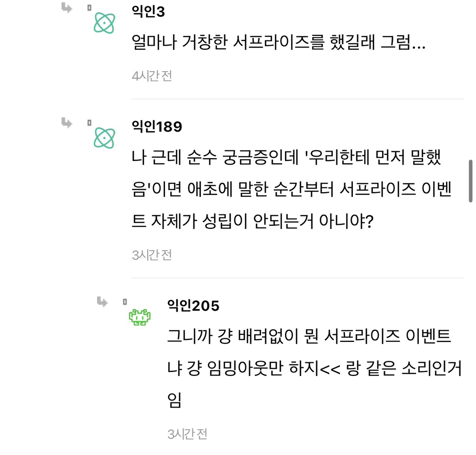Select 익인189's atom profile icon
Image resolution: width=476 pixels, height=455 pixels.
point(104,137)
